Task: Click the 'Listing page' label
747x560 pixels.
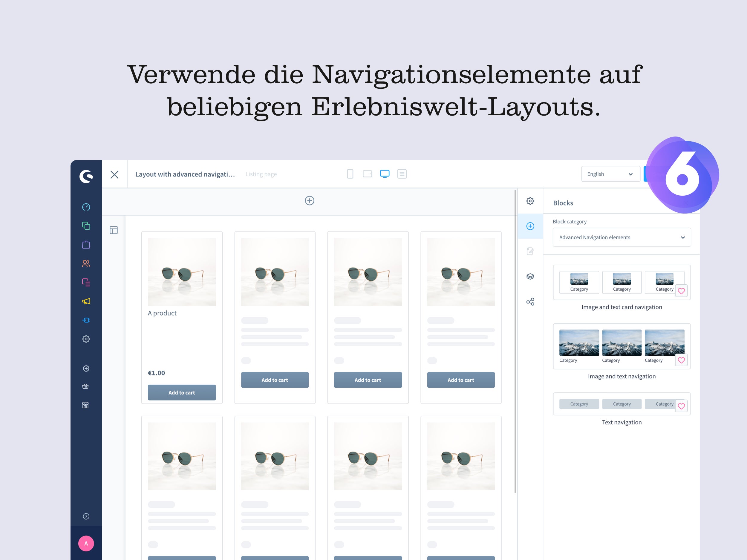Action: pyautogui.click(x=261, y=174)
